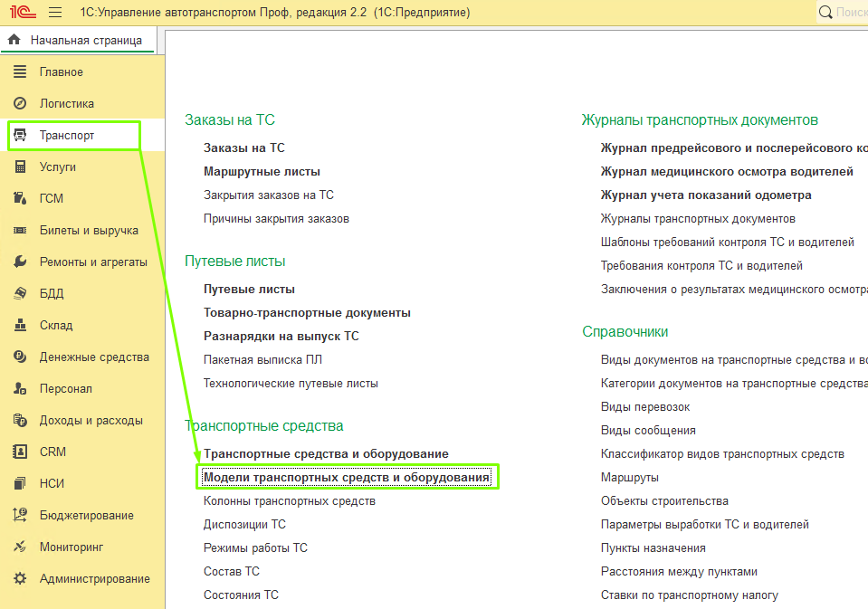
Task: Click the Маршрутные листы link
Action: click(262, 171)
